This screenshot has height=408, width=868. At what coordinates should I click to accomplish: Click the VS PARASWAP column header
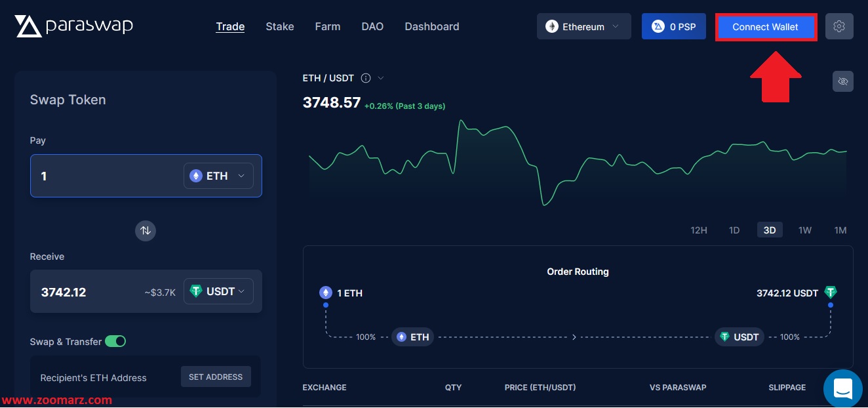click(678, 388)
